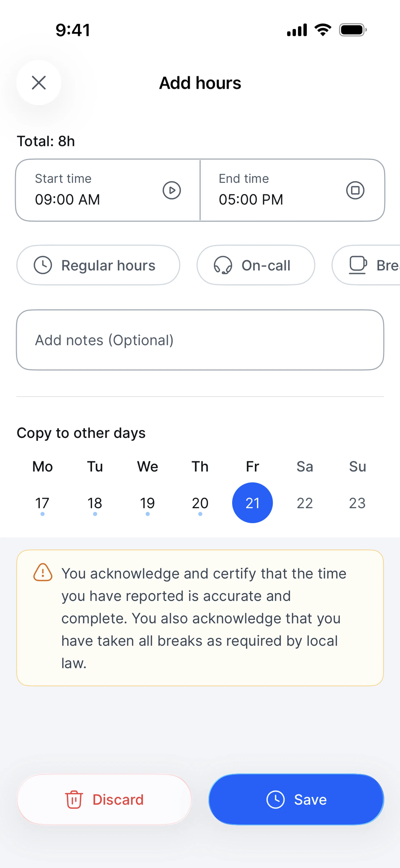Select On-call hours type
Viewport: 400px width, 868px height.
[x=256, y=265]
